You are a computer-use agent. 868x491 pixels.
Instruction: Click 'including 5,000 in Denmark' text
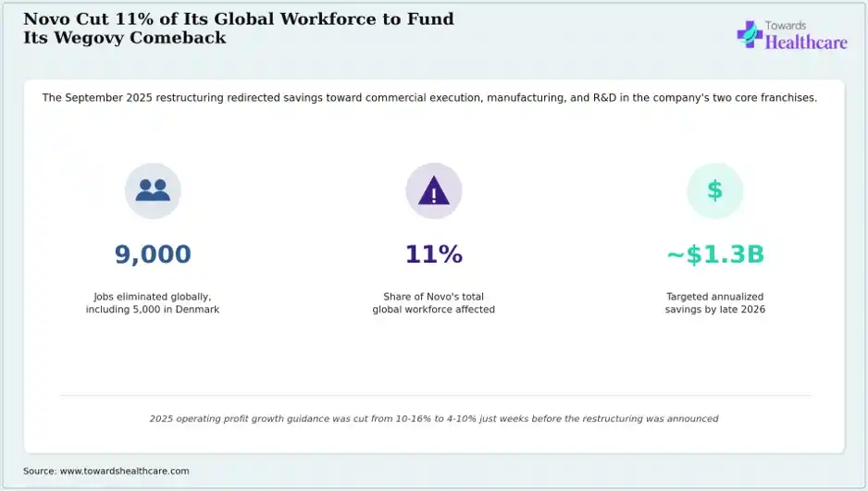pyautogui.click(x=153, y=310)
